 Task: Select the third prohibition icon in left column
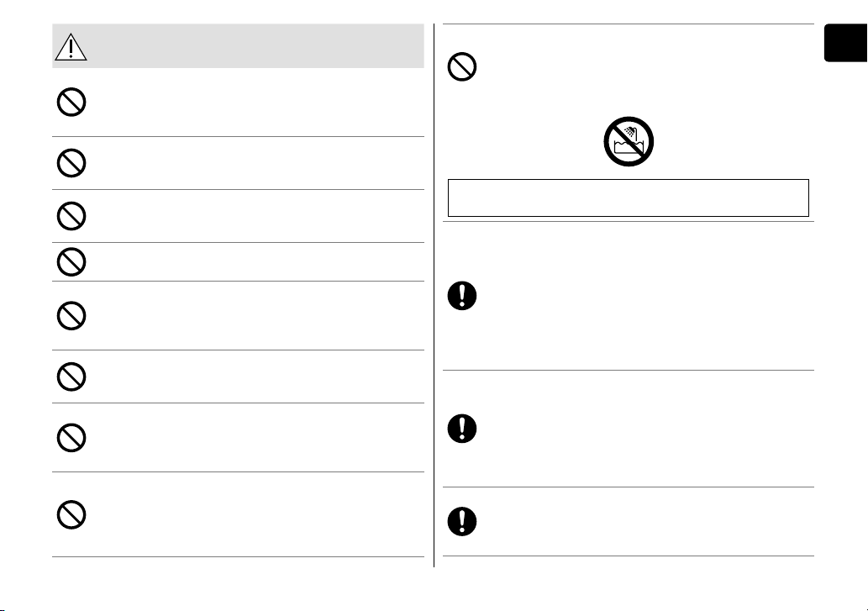tap(71, 216)
